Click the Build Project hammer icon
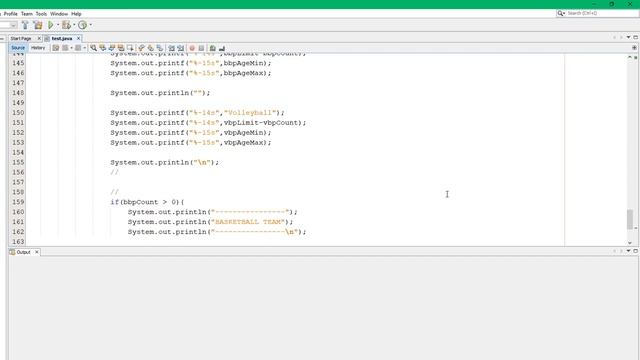This screenshot has width=640, height=360. (x=25, y=25)
